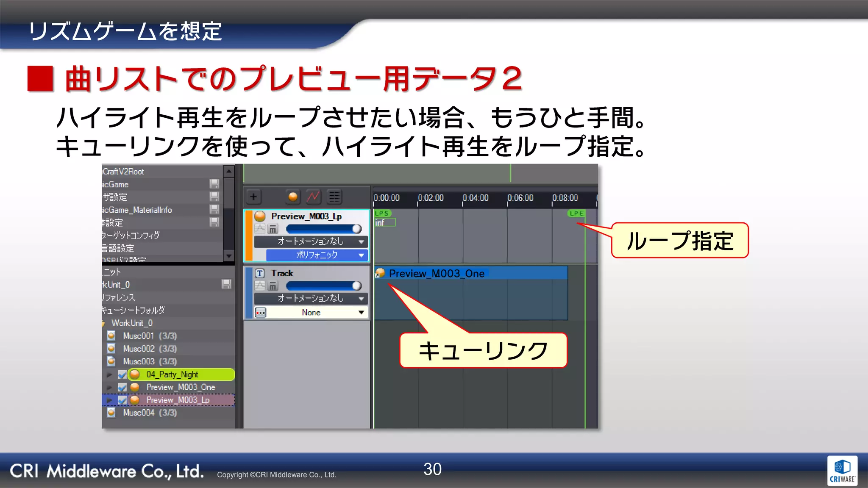The image size is (868, 488).
Task: Click the LPE loop end marker
Action: click(576, 213)
